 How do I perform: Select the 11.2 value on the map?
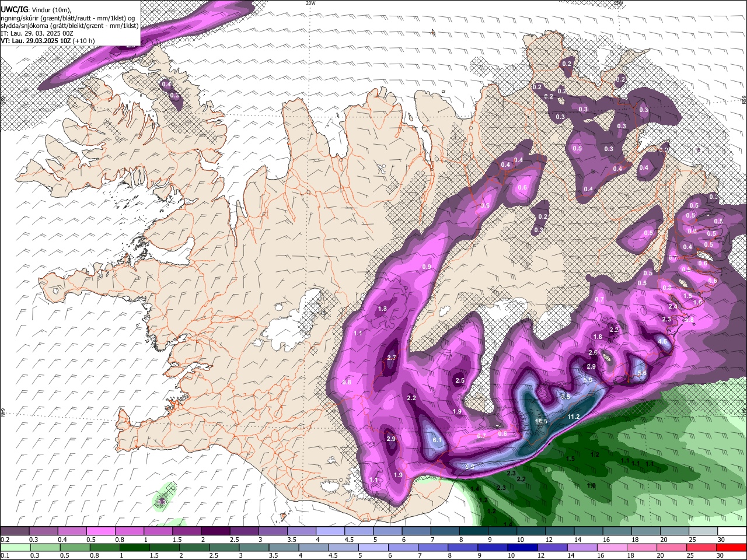coord(574,416)
